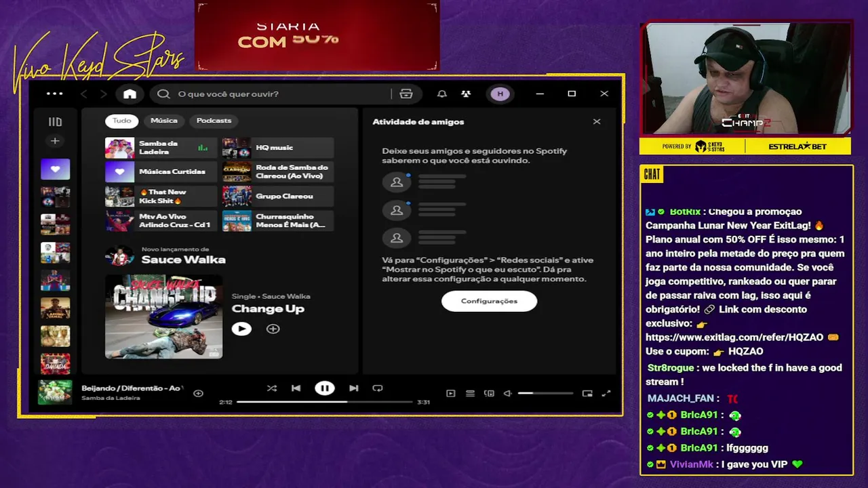Open the That New Kick Shit playlist
The height and width of the screenshot is (488, 868).
(x=161, y=197)
